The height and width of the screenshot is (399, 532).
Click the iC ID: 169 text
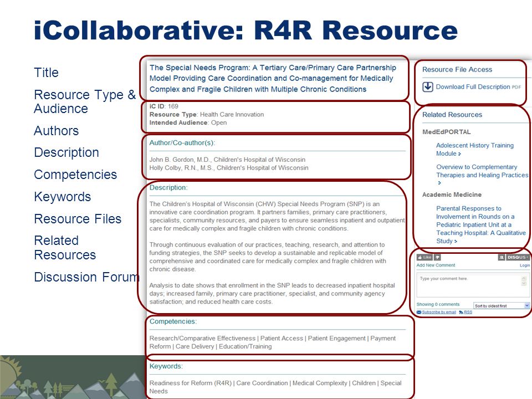coord(163,106)
